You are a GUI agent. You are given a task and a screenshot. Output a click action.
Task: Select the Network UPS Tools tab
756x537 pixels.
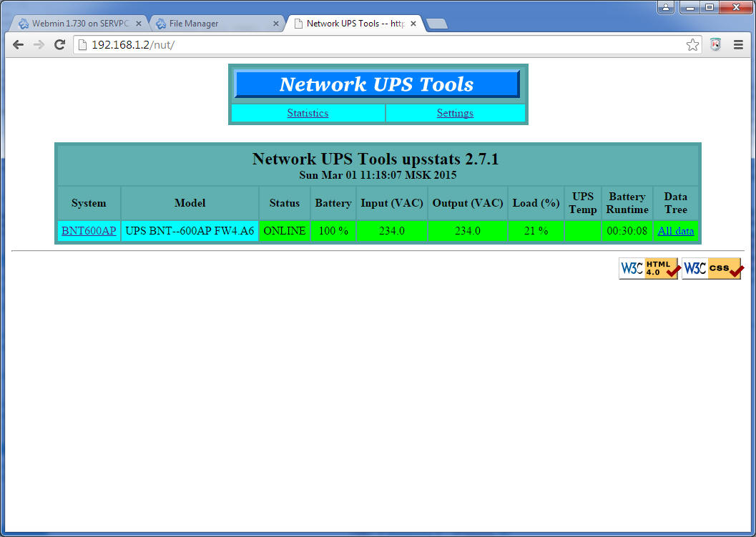pyautogui.click(x=355, y=23)
